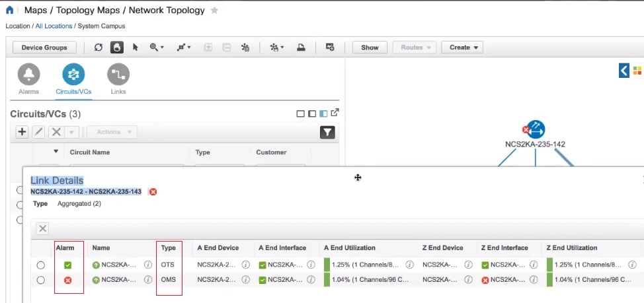
Task: Select the OTS link radio button
Action: 40,265
